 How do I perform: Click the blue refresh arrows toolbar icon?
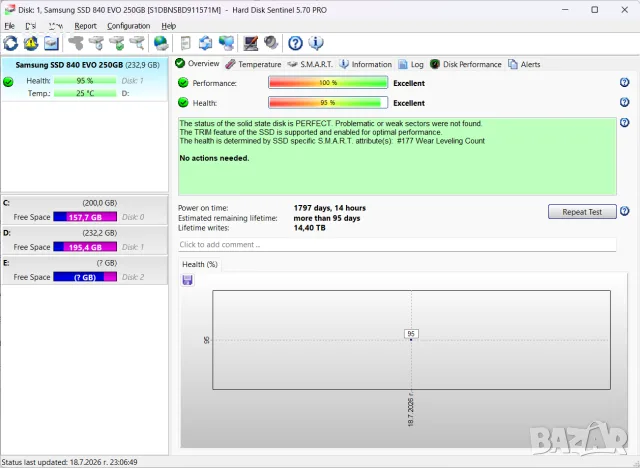(x=11, y=43)
